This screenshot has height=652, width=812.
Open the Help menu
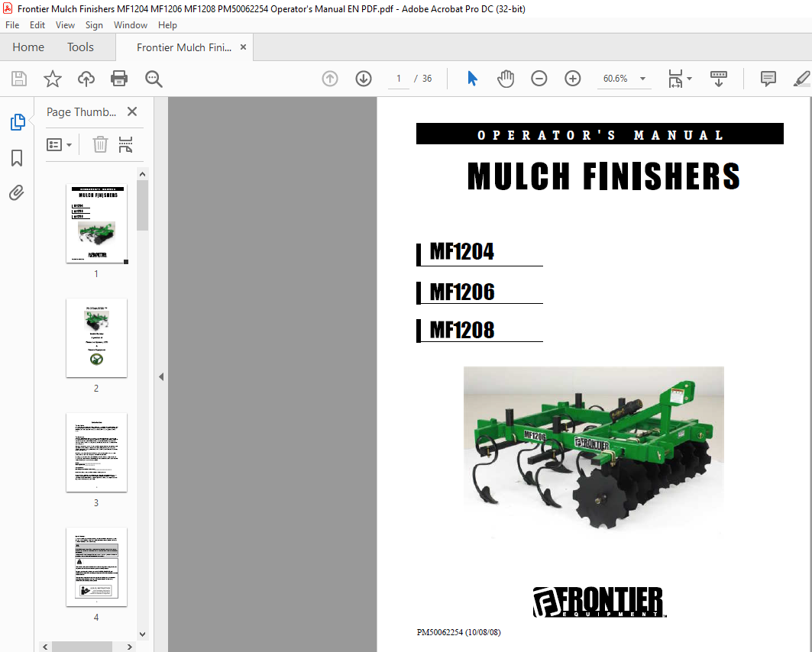(x=167, y=25)
